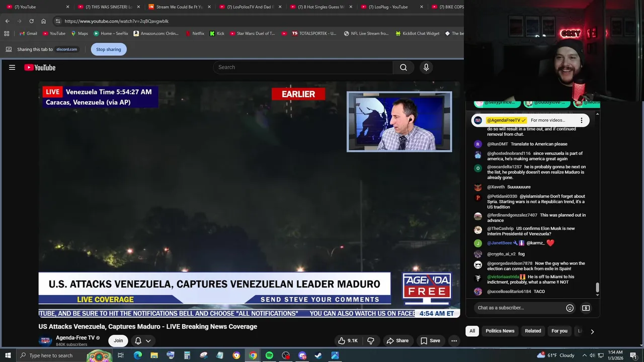Open the KickBot Chat Widget bookmark

click(418, 34)
